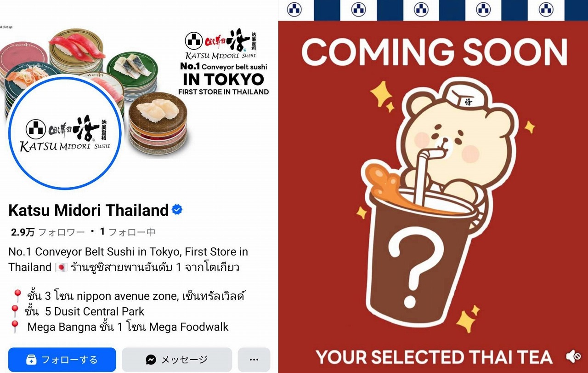Click the first red pin Central World location
The image size is (588, 373).
17,295
